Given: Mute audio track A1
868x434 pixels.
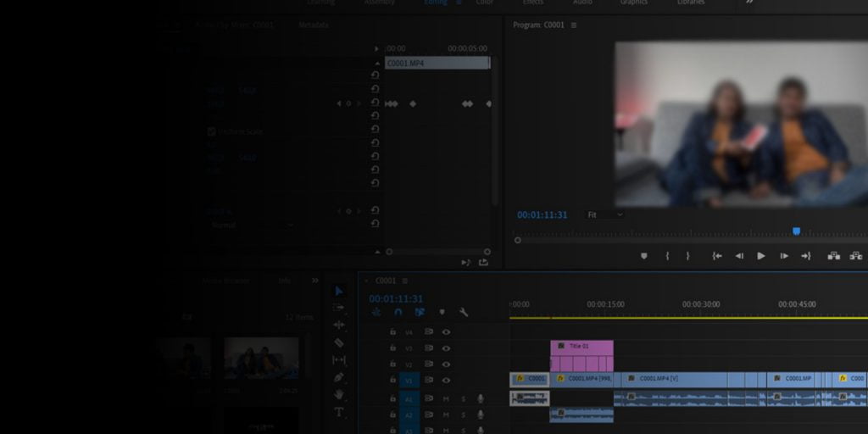Looking at the screenshot, I should [x=446, y=398].
